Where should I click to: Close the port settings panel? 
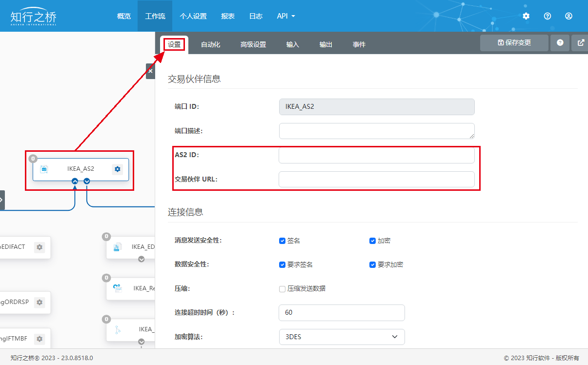coord(150,71)
